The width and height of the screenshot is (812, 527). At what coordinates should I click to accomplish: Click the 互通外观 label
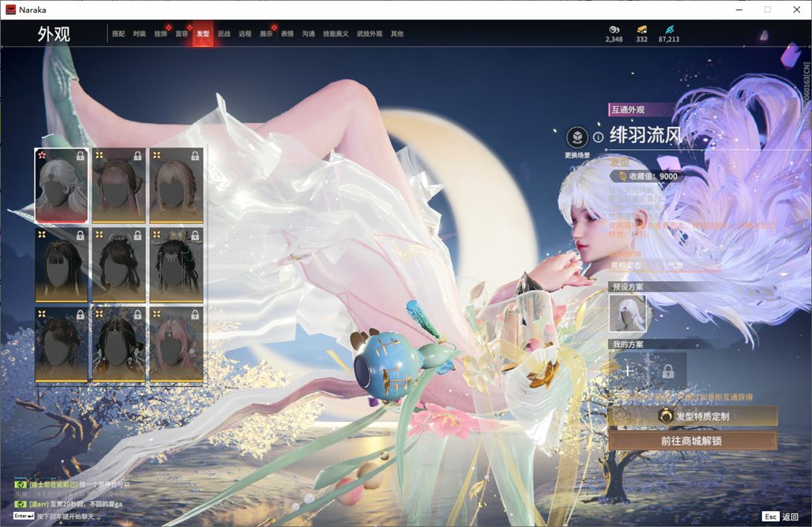point(628,110)
